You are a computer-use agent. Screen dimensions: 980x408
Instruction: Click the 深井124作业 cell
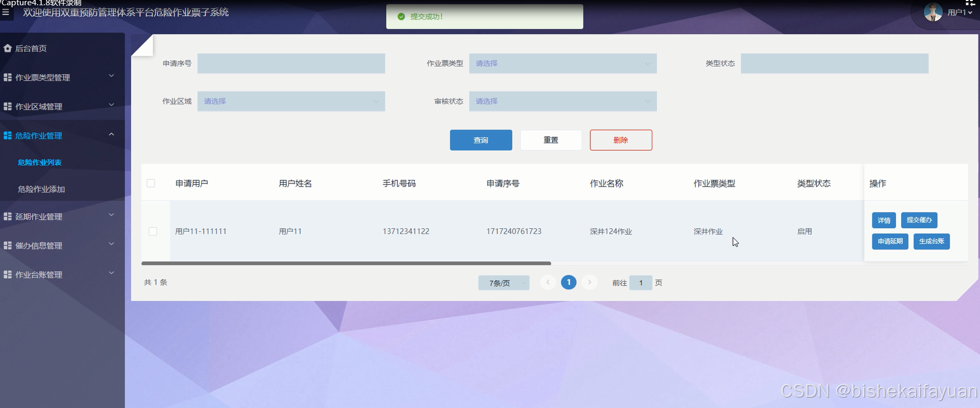(x=611, y=231)
